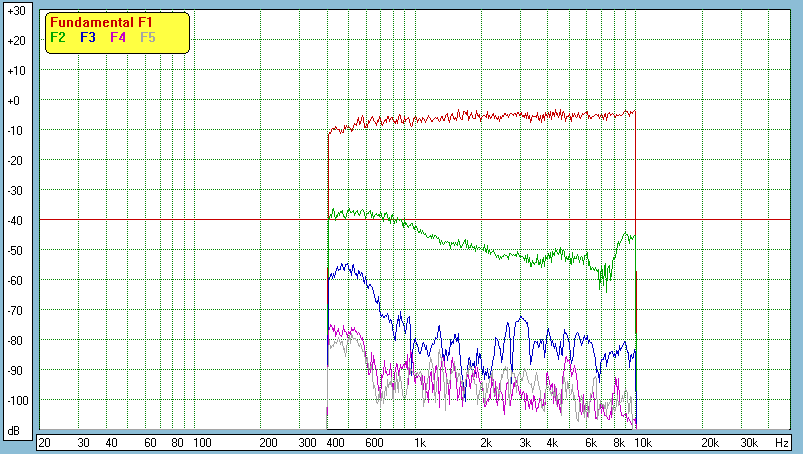Click the gray F5 legend entry
The width and height of the screenshot is (803, 454).
point(148,37)
